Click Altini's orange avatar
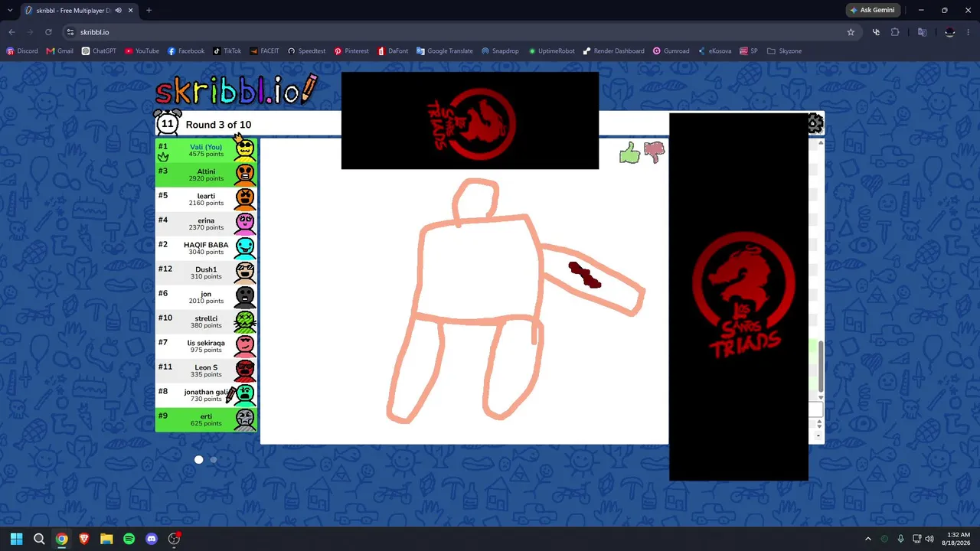This screenshot has width=980, height=551. pos(245,174)
